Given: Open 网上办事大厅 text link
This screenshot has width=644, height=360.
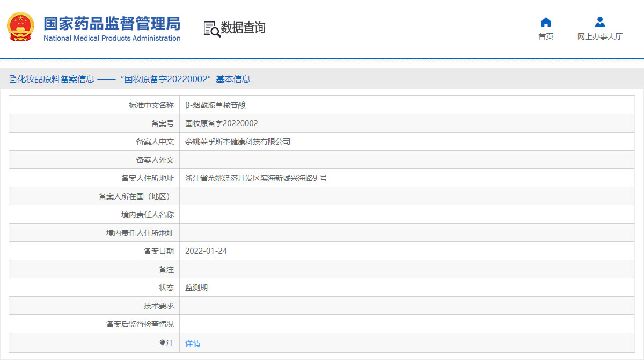Looking at the screenshot, I should point(600,36).
